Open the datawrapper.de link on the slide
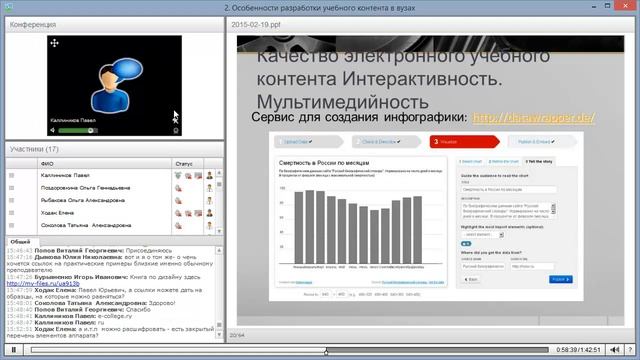 [x=533, y=118]
